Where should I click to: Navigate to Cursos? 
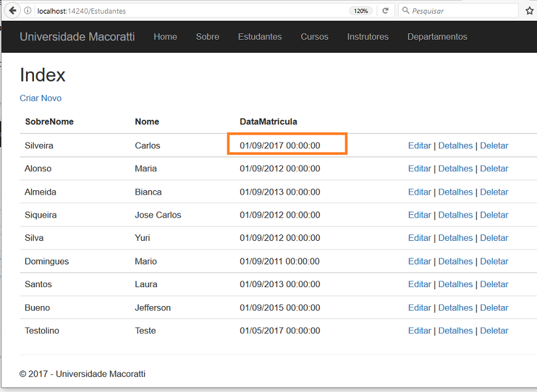point(314,36)
